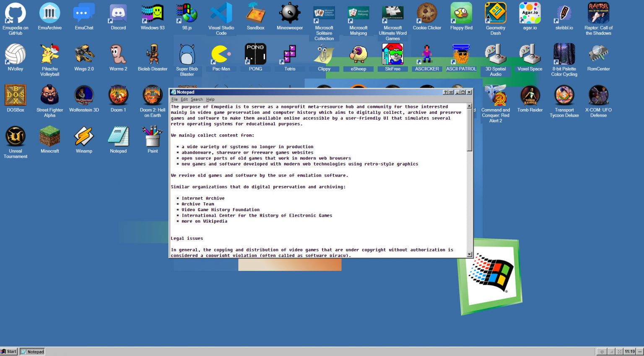Open Cookie Clicker from the desktop

coord(427,13)
